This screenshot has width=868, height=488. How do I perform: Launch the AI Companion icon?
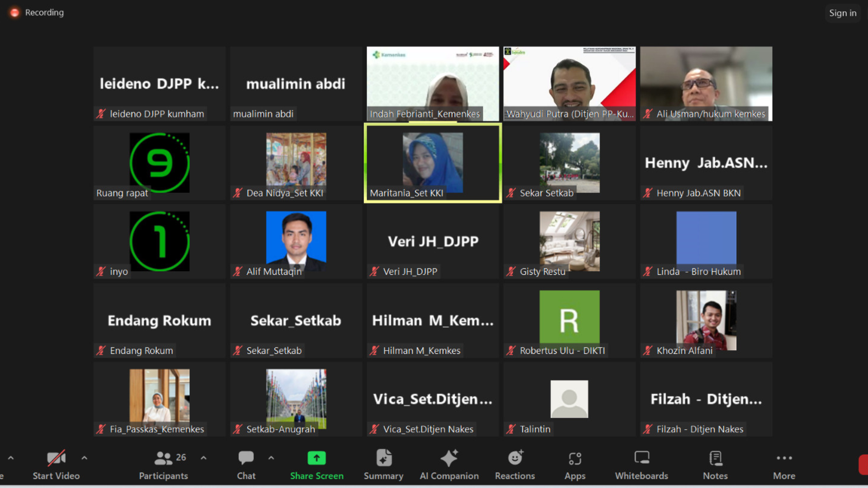pyautogui.click(x=449, y=458)
